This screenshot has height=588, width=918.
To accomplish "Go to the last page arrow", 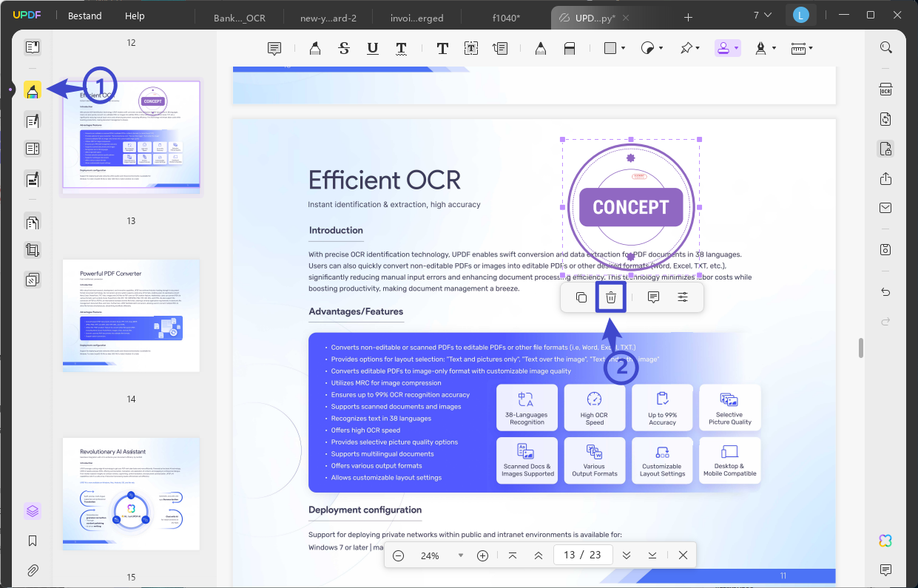I will [x=652, y=555].
